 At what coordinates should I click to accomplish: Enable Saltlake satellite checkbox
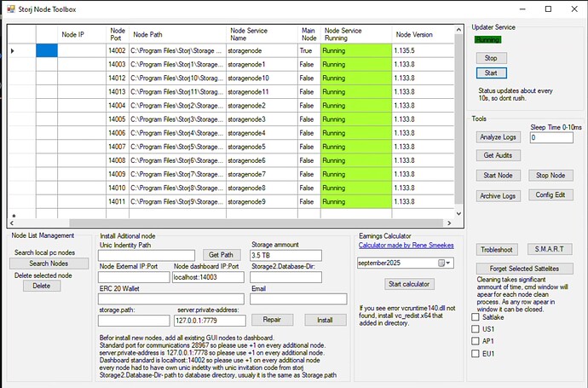point(476,317)
